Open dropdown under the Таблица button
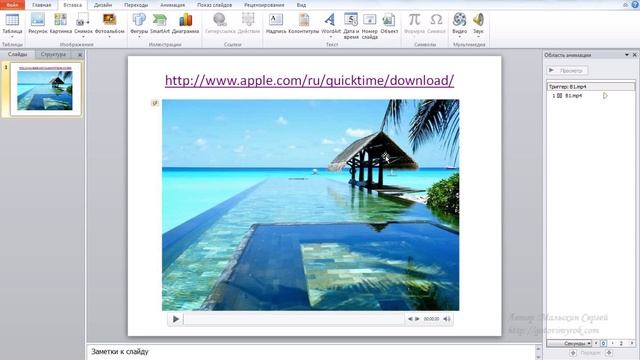Viewport: 640px width, 360px height. 12,37
